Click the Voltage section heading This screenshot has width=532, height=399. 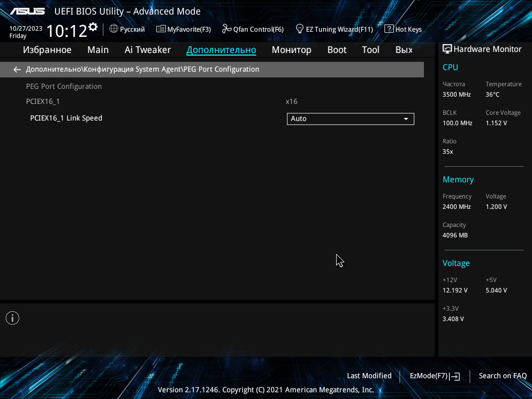pyautogui.click(x=456, y=263)
